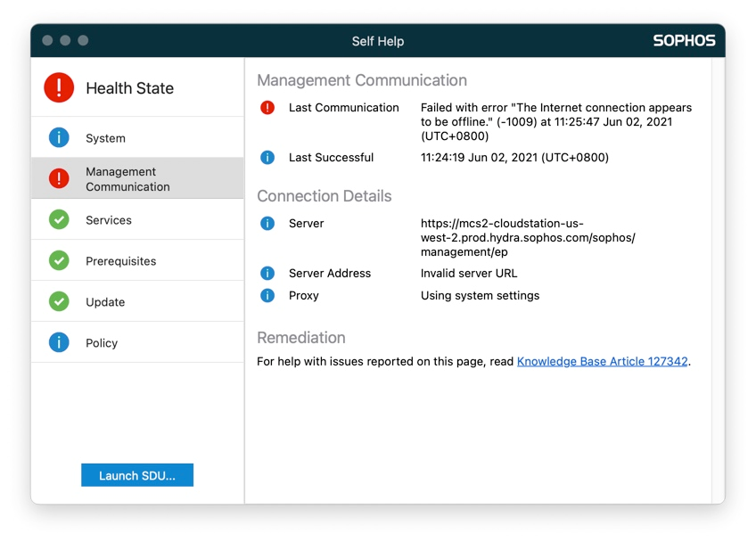Click the green check icon next to Update

[x=58, y=301]
